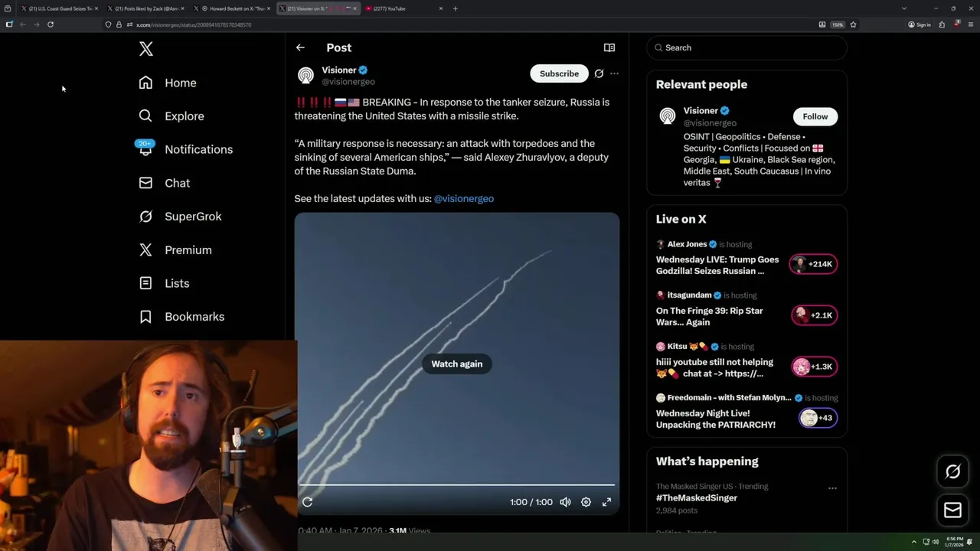Reset the 150% zoom indicator
Image resolution: width=980 pixels, height=551 pixels.
pyautogui.click(x=838, y=24)
